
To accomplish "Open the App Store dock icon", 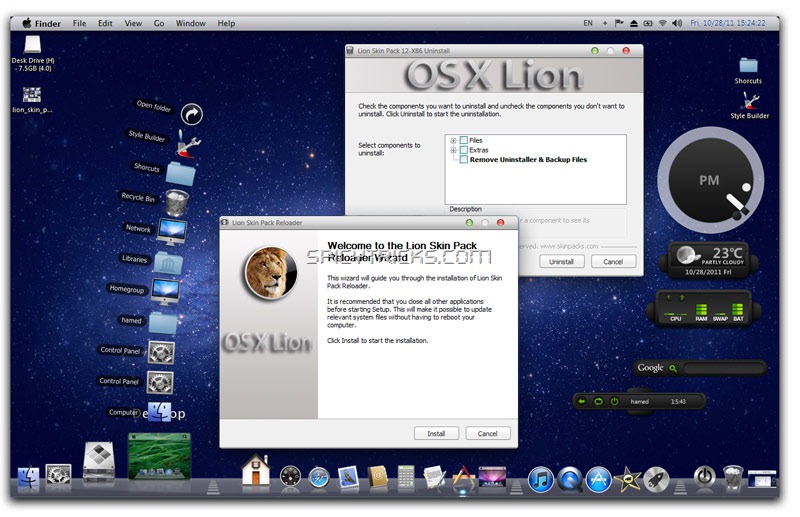I will (599, 479).
